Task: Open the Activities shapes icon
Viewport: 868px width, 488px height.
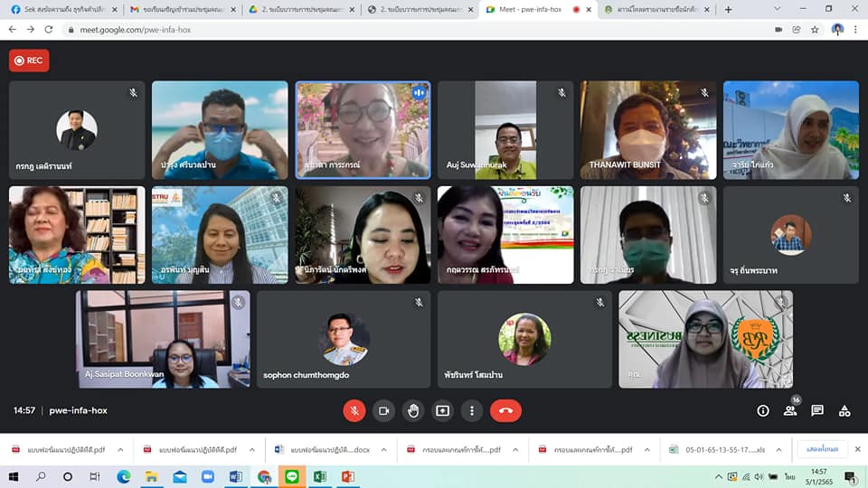Action: coord(844,410)
